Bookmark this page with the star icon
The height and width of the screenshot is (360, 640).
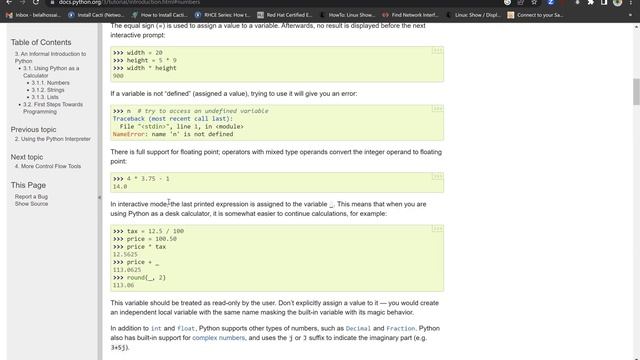(534, 2)
